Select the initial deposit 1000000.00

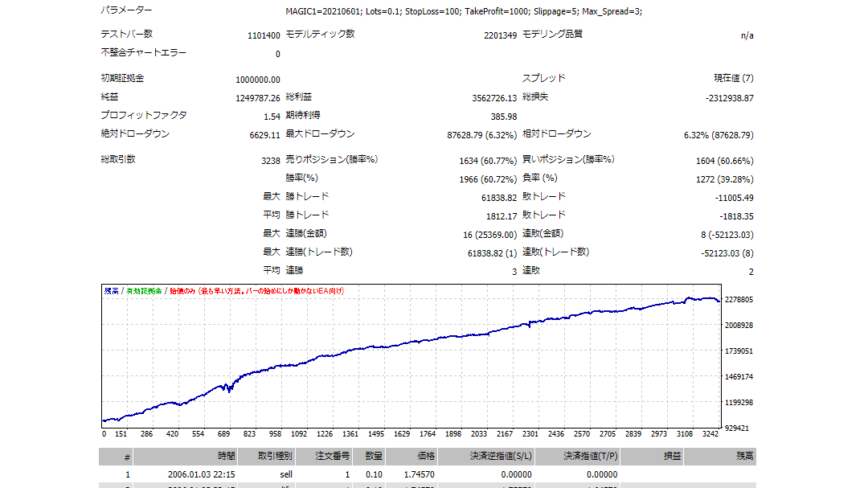click(258, 80)
